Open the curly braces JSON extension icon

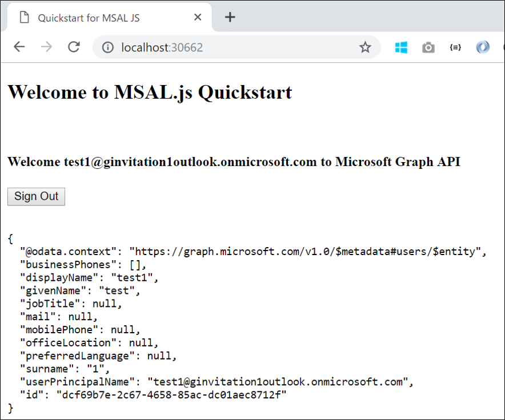click(455, 47)
